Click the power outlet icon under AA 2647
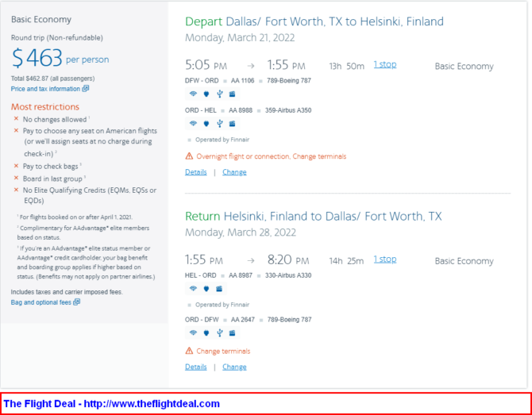 [206, 333]
